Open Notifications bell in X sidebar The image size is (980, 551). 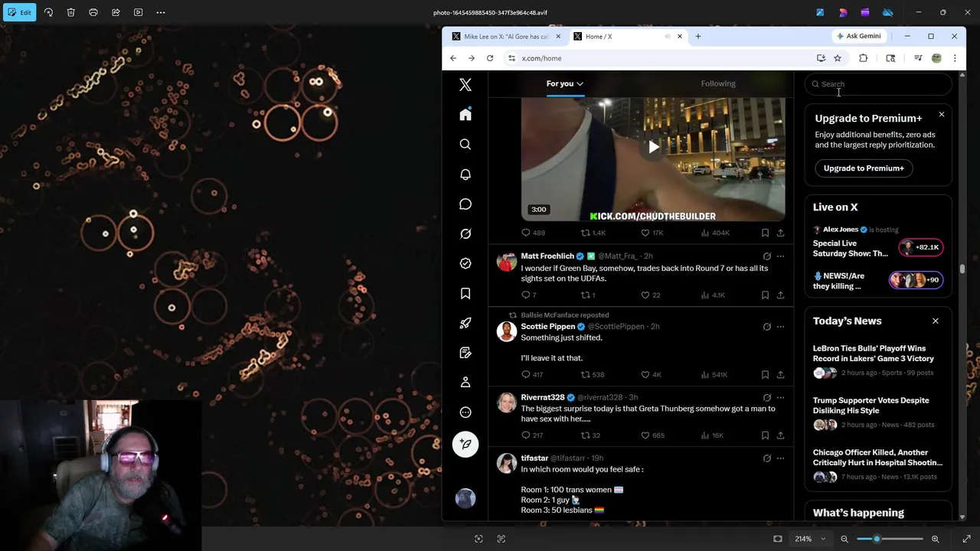pos(465,174)
